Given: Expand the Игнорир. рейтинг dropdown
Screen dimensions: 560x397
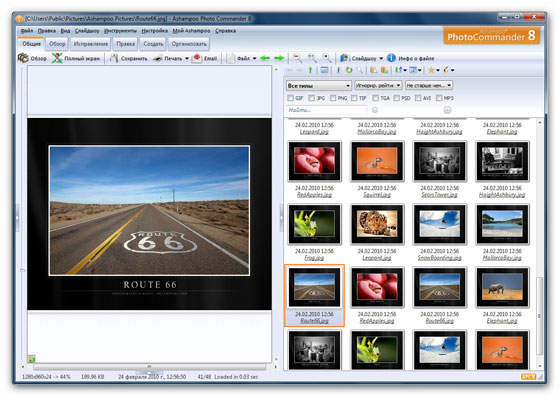Looking at the screenshot, I should 378,85.
